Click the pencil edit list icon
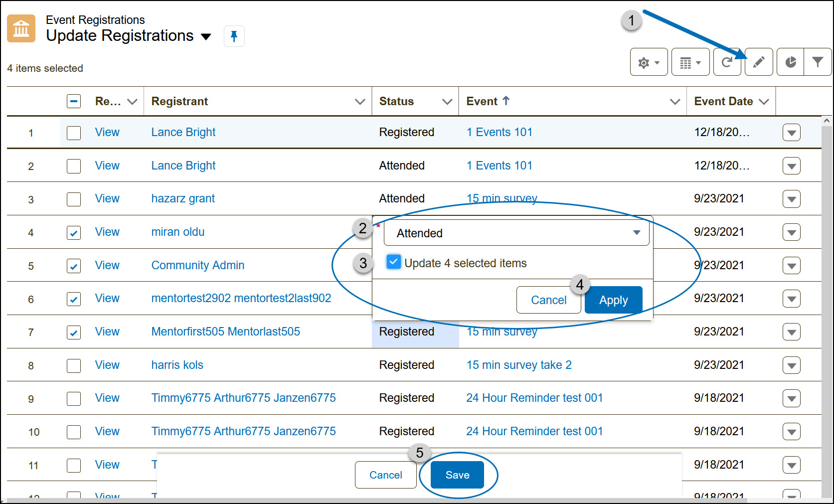 758,62
